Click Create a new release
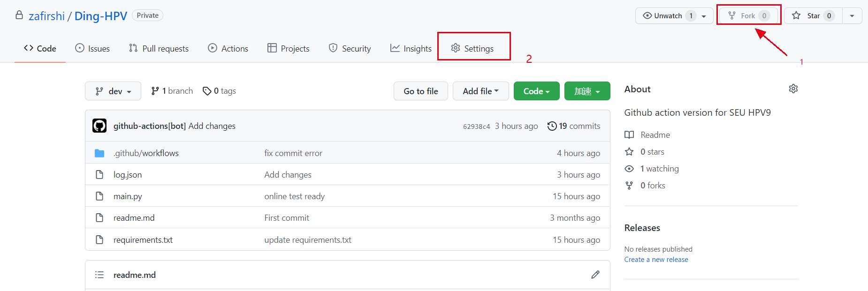 pos(656,260)
